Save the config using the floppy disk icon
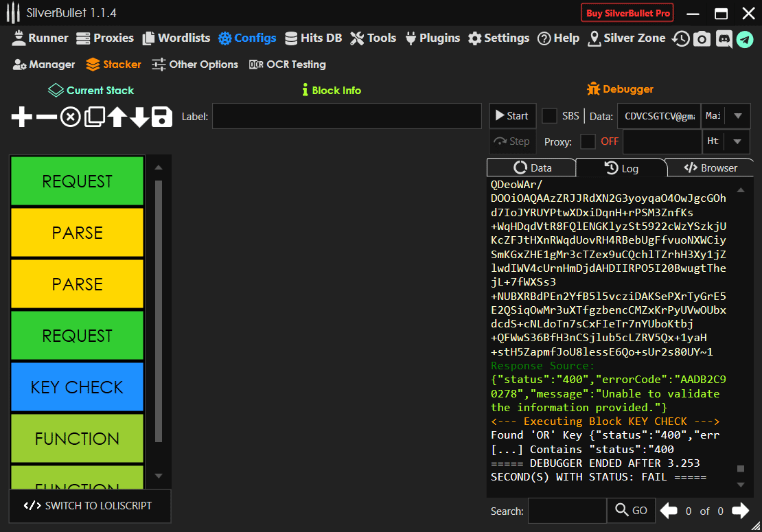Screen dimensions: 762x532 pyautogui.click(x=162, y=117)
